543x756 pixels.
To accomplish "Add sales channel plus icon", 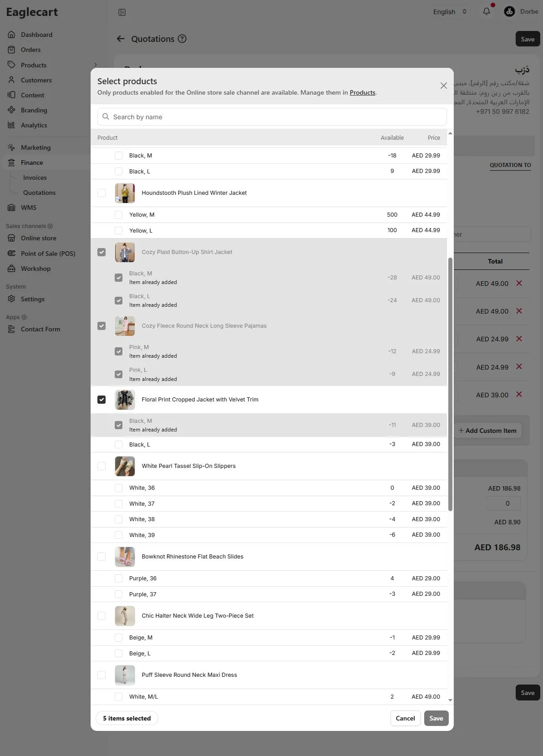I will click(50, 226).
